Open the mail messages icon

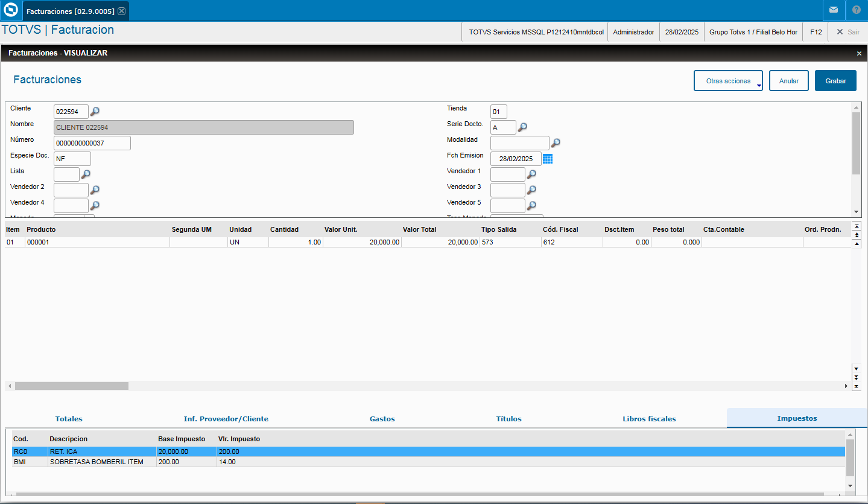coord(833,10)
